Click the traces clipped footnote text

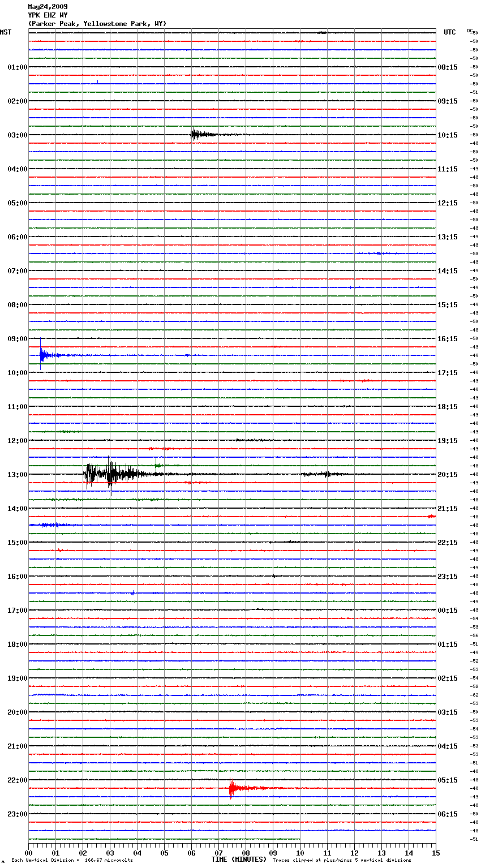[342, 861]
